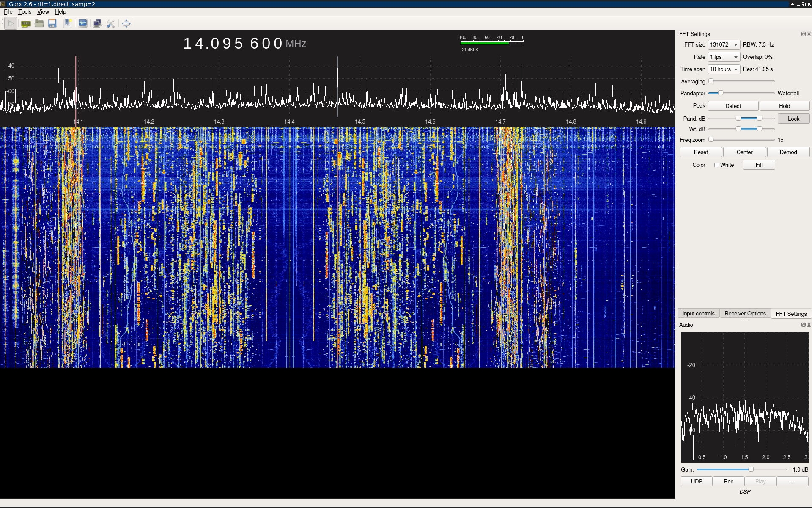Open the Bookmarks toolbar icon

[68, 24]
